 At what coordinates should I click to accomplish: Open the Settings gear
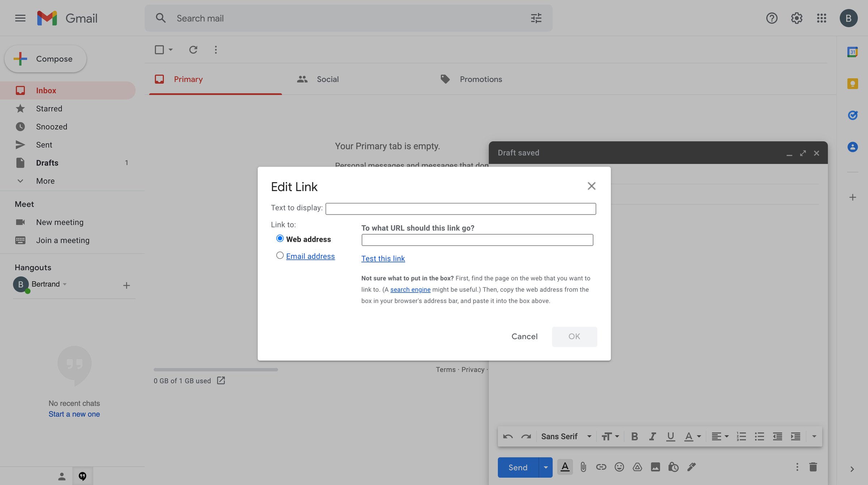coord(796,18)
